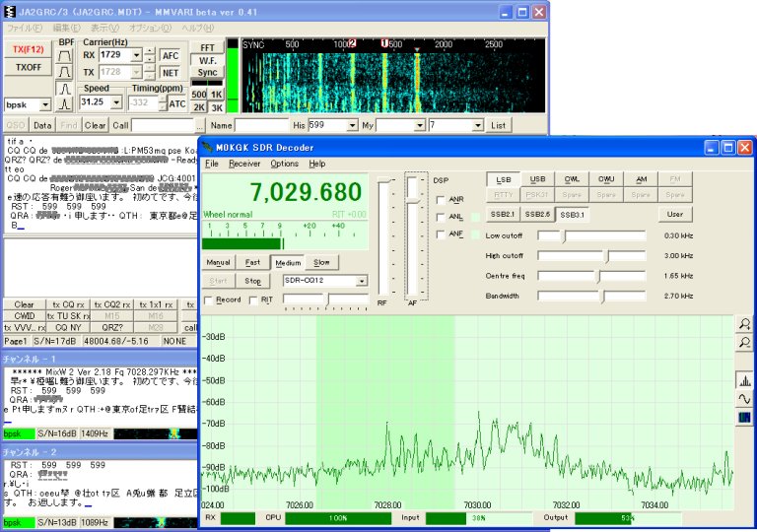This screenshot has height=532, width=757.
Task: Enable the ANR checkbox in DSP
Action: pyautogui.click(x=441, y=199)
